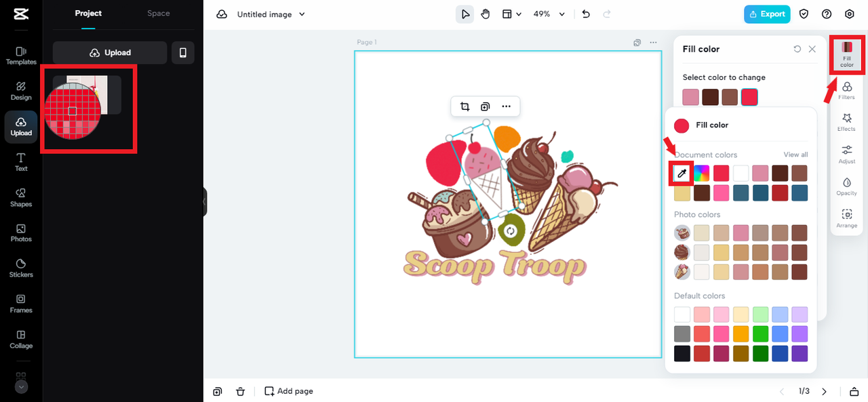
Task: Open Adjust in right toolbar
Action: click(846, 155)
